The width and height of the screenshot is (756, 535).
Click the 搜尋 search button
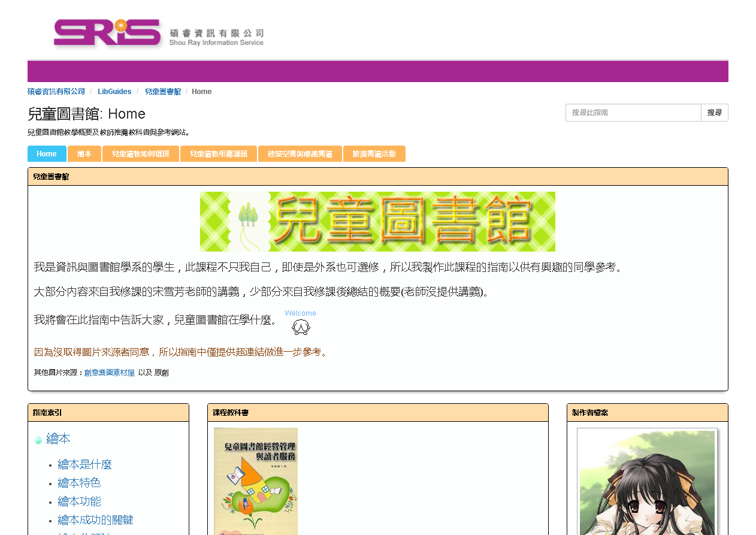tap(714, 112)
